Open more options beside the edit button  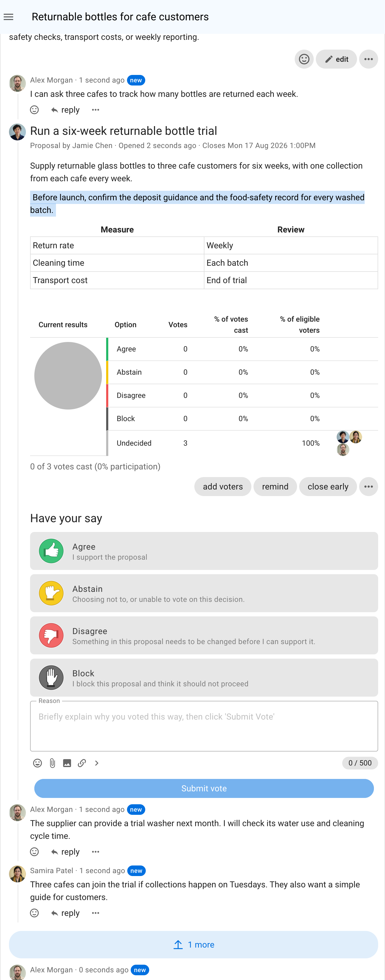pos(368,59)
